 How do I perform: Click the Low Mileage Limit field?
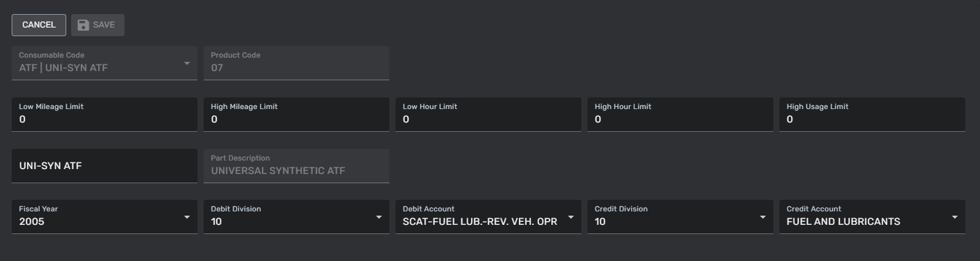(104, 119)
